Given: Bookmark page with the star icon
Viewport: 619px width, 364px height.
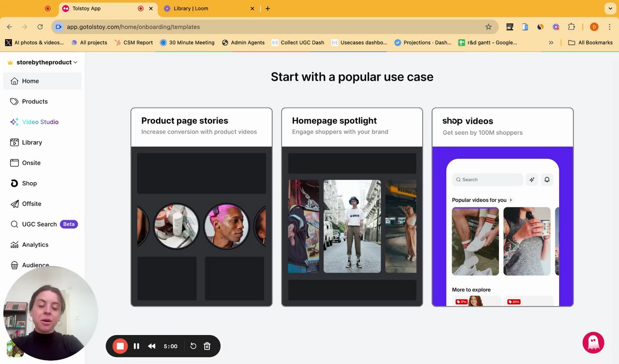Looking at the screenshot, I should pos(488,27).
